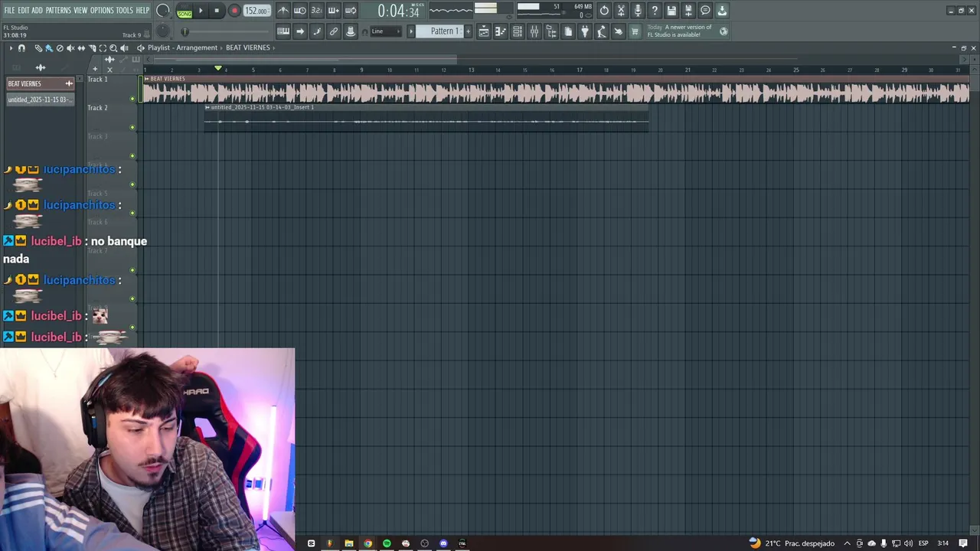
Task: Click the undo history icon
Action: [x=604, y=11]
